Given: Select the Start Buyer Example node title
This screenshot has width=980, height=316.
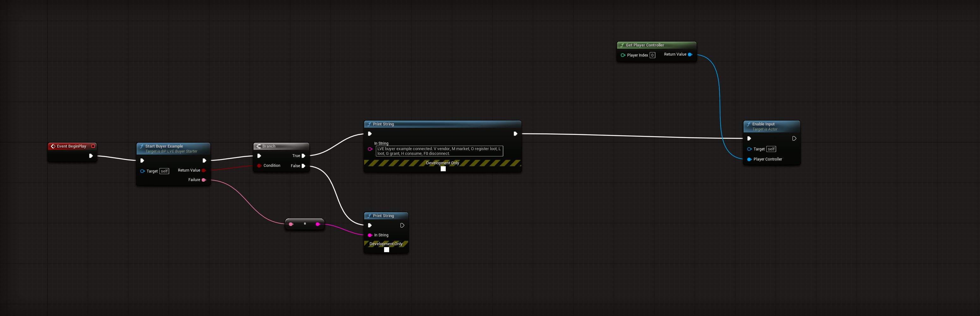Looking at the screenshot, I should click(x=164, y=146).
